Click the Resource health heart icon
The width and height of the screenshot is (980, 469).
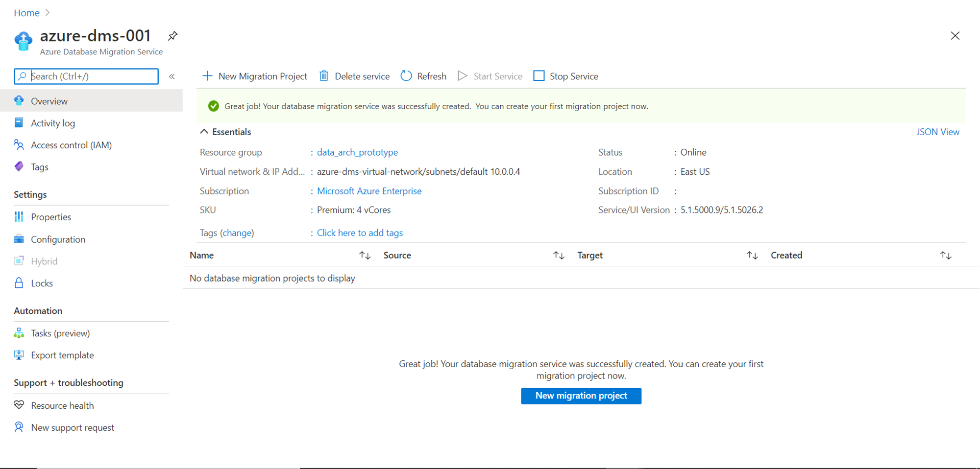click(19, 405)
